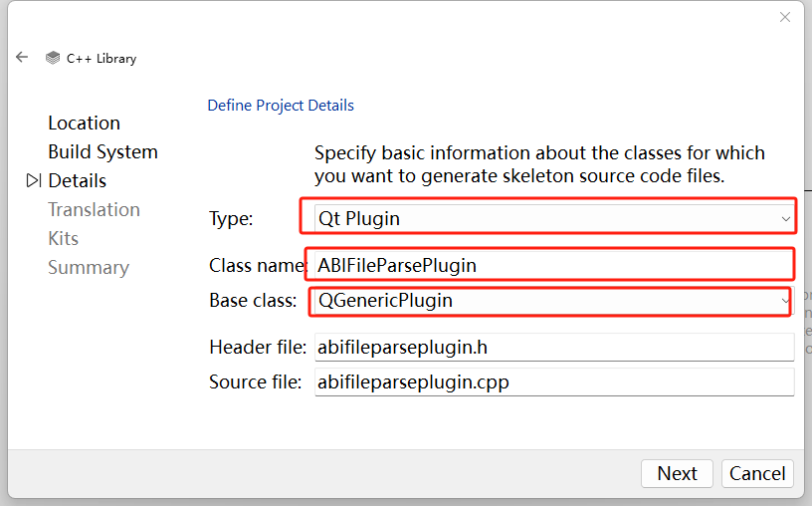Click the Header file: label
Image resolution: width=812 pixels, height=506 pixels.
(x=258, y=347)
